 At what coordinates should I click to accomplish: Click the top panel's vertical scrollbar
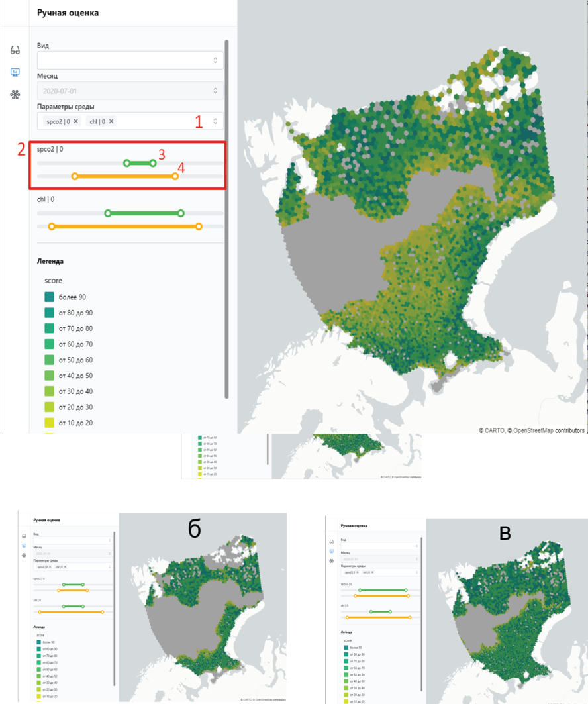coord(227,219)
